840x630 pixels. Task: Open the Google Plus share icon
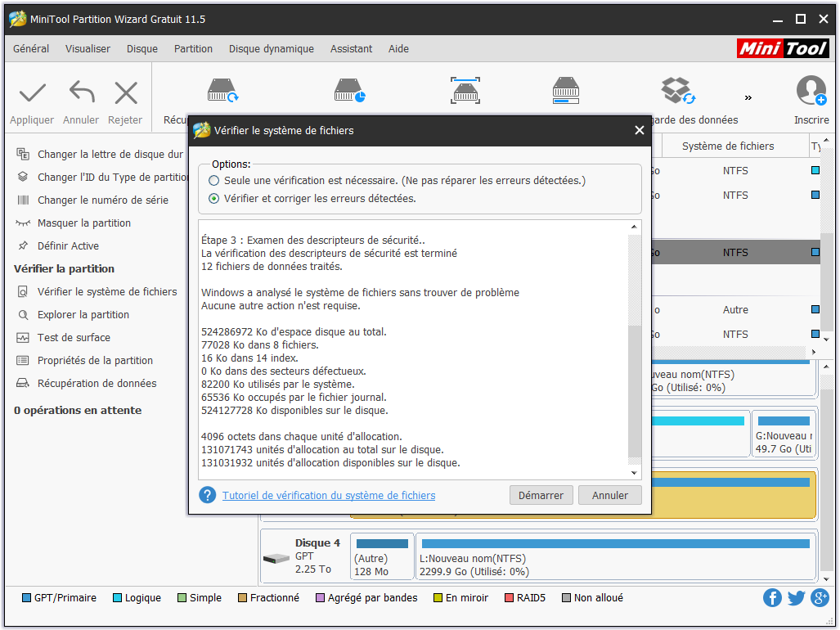coord(820,598)
